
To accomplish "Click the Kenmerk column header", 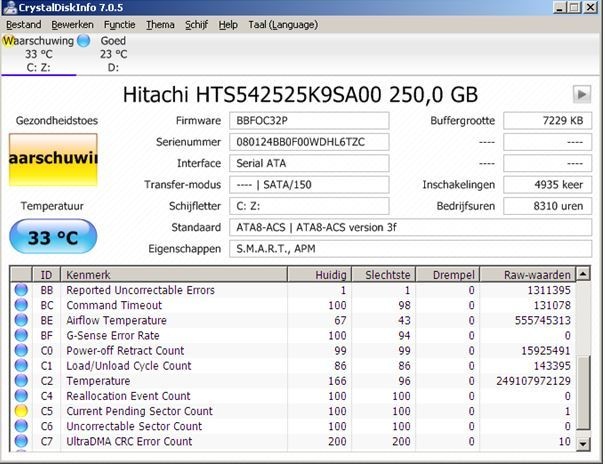I will 174,275.
